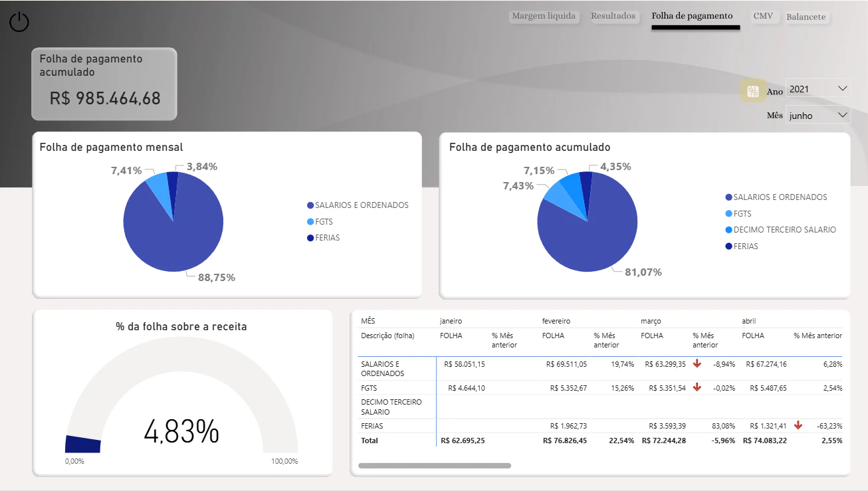The height and width of the screenshot is (491, 868).
Task: Click the março column header
Action: [651, 321]
